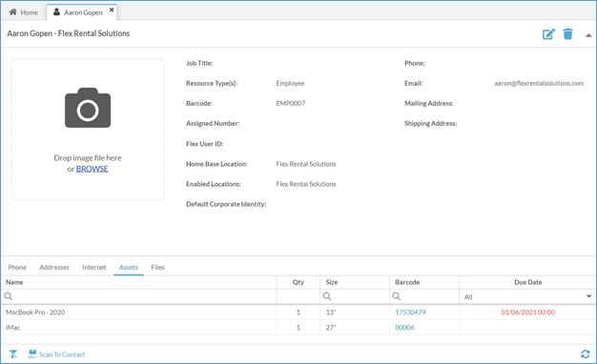Viewport: 597px width, 364px height.
Task: Click the Home tab house icon
Action: [x=13, y=12]
